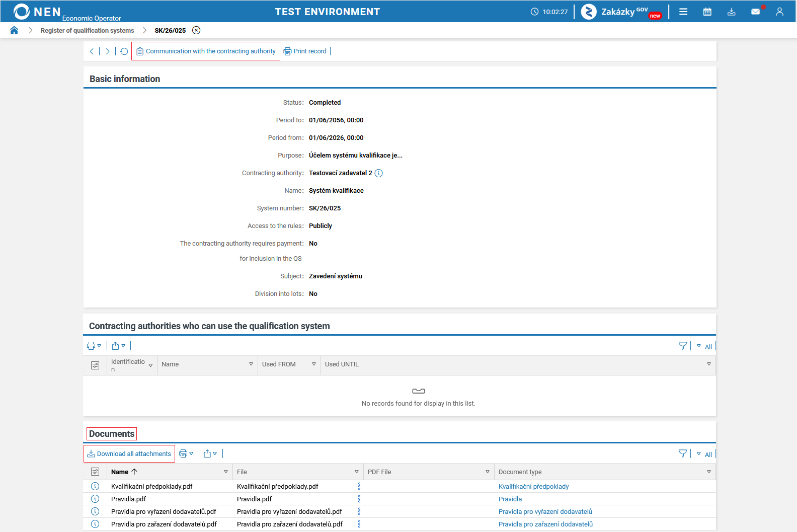The image size is (797, 532).
Task: Open Pravidla pro vyřazení dodavatelů type link
Action: point(545,511)
